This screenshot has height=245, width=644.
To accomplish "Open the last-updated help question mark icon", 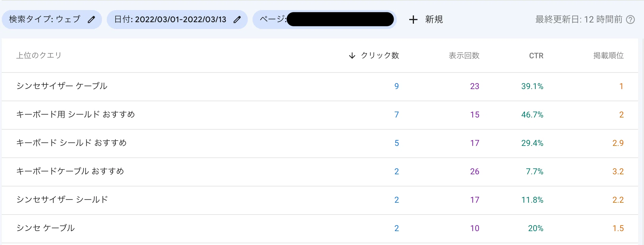I will coord(631,20).
